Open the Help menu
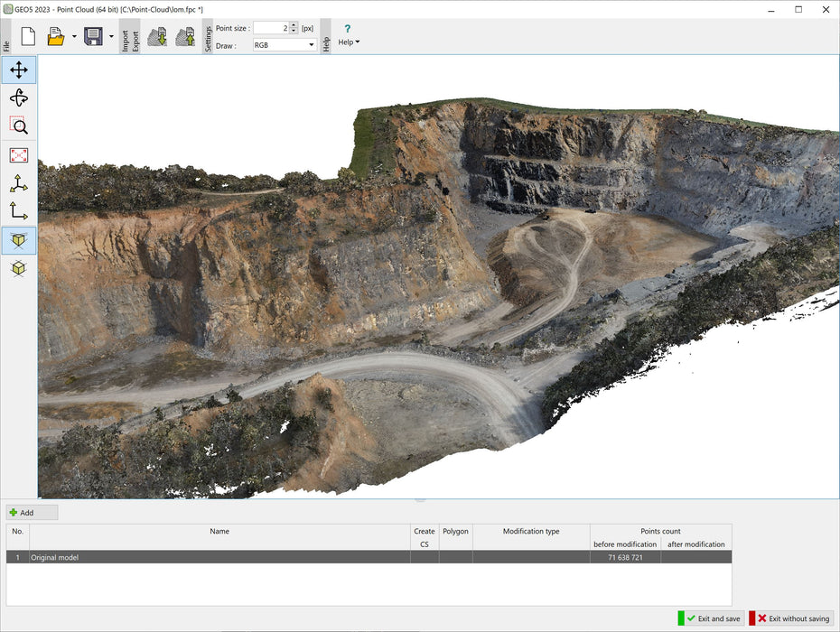This screenshot has width=840, height=632. pyautogui.click(x=348, y=36)
